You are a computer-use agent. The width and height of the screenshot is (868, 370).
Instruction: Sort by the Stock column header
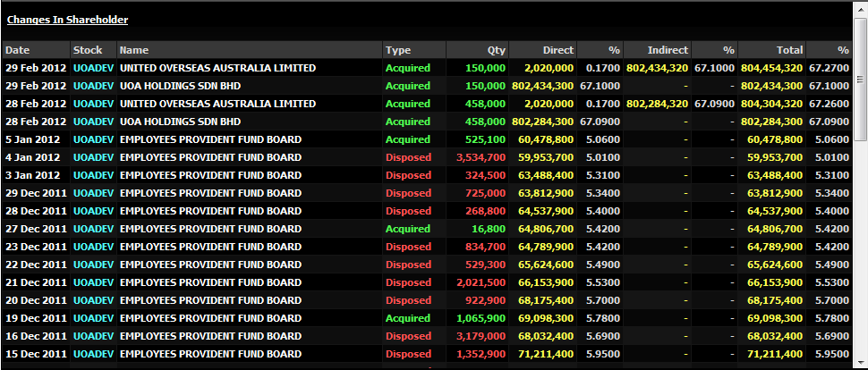(x=94, y=50)
